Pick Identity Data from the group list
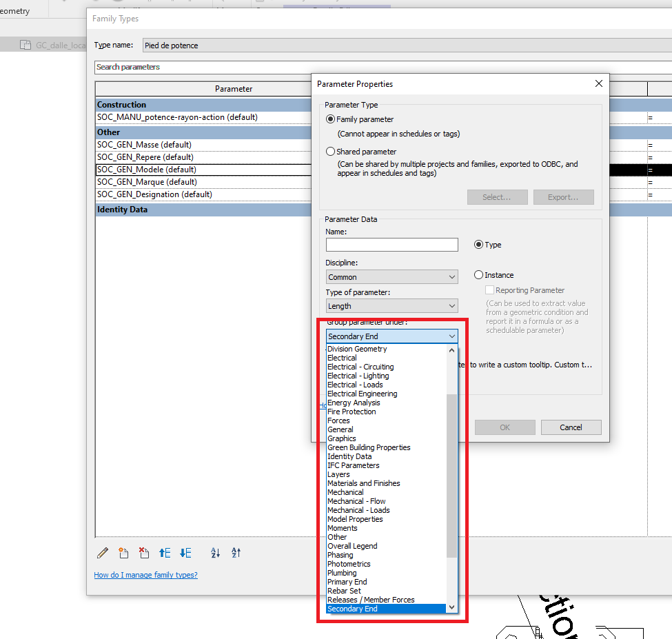The width and height of the screenshot is (672, 639). (349, 456)
